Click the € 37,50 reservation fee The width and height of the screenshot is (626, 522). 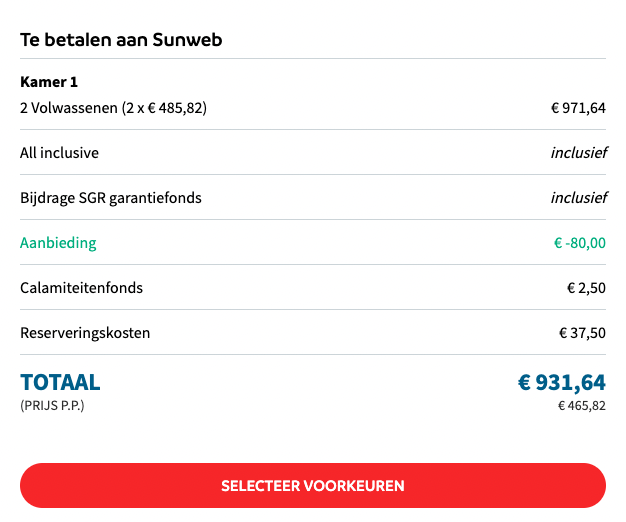pos(582,333)
